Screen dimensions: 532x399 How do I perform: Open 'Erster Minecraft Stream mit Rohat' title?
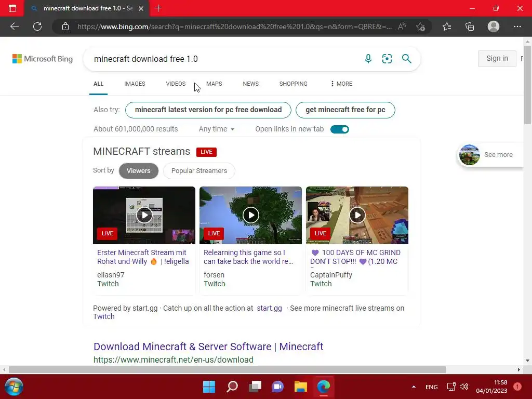point(143,257)
